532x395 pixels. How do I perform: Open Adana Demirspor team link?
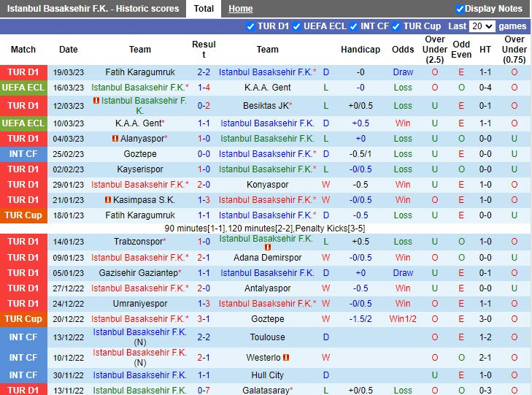click(x=267, y=258)
